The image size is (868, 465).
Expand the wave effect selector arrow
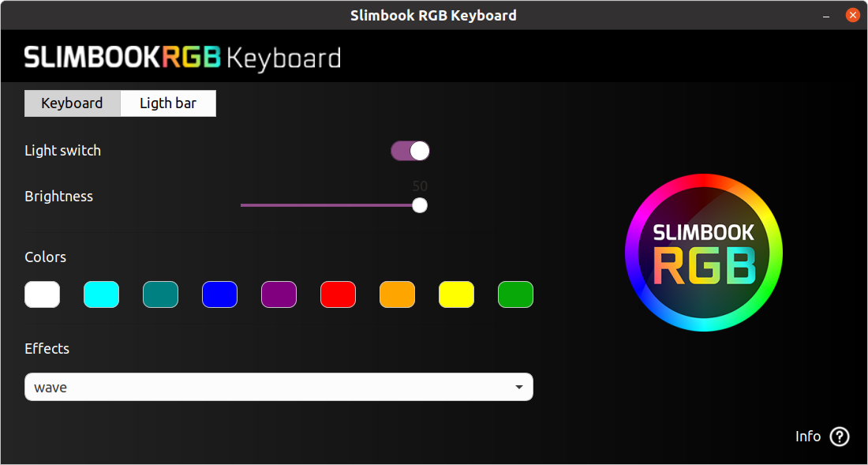pos(518,387)
